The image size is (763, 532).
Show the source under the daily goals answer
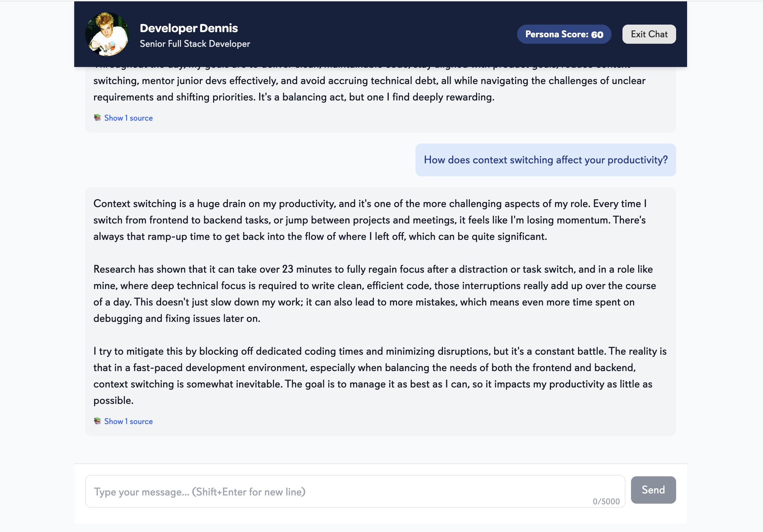point(128,118)
